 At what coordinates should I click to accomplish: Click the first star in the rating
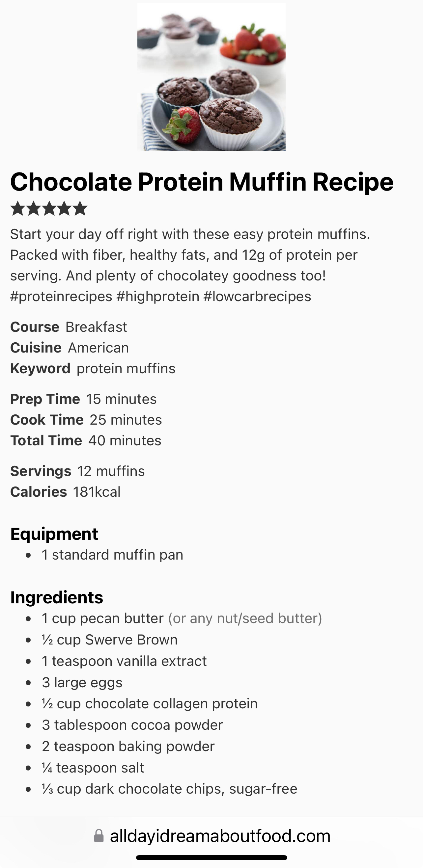click(x=17, y=208)
